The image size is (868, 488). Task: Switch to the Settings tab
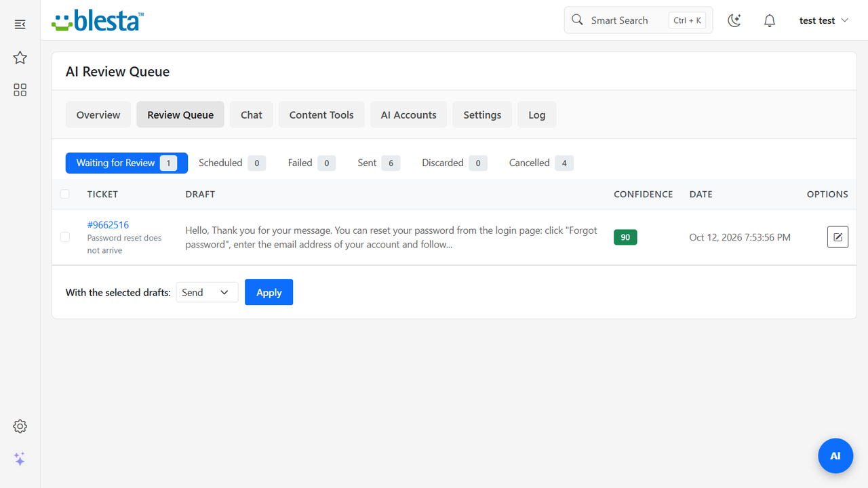click(482, 115)
